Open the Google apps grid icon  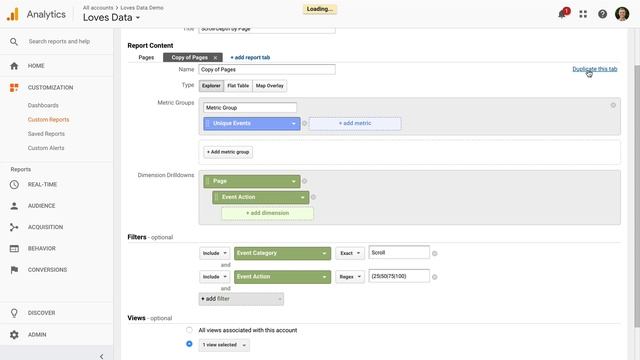click(x=583, y=14)
